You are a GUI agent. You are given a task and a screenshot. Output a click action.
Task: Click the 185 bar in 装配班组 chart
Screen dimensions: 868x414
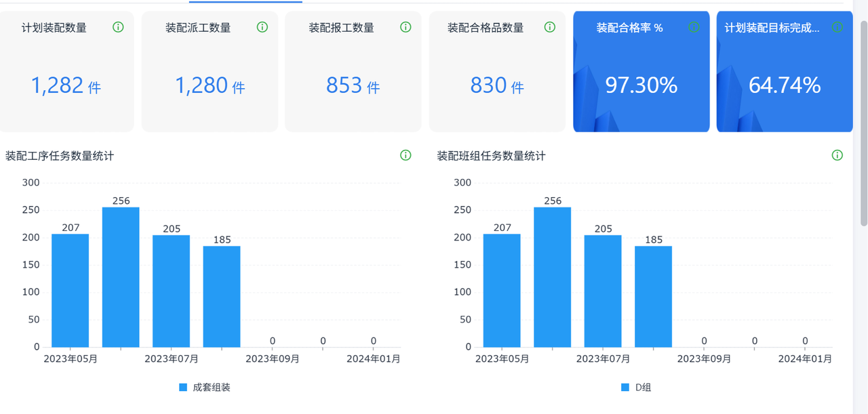pyautogui.click(x=654, y=297)
